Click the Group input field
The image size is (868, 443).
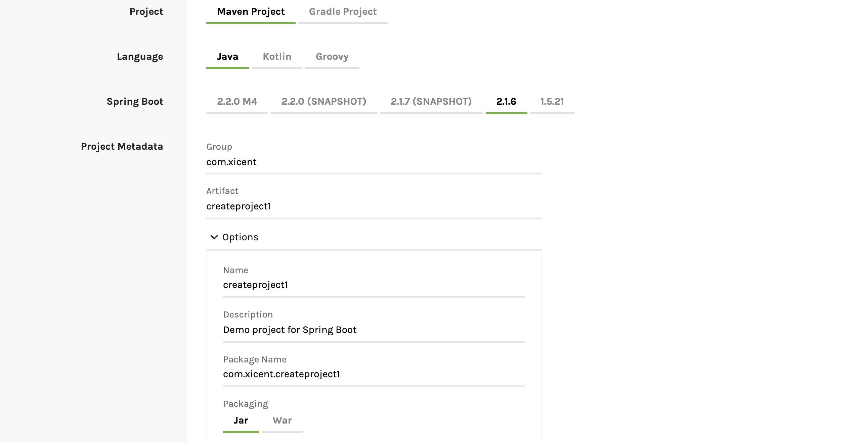(374, 162)
